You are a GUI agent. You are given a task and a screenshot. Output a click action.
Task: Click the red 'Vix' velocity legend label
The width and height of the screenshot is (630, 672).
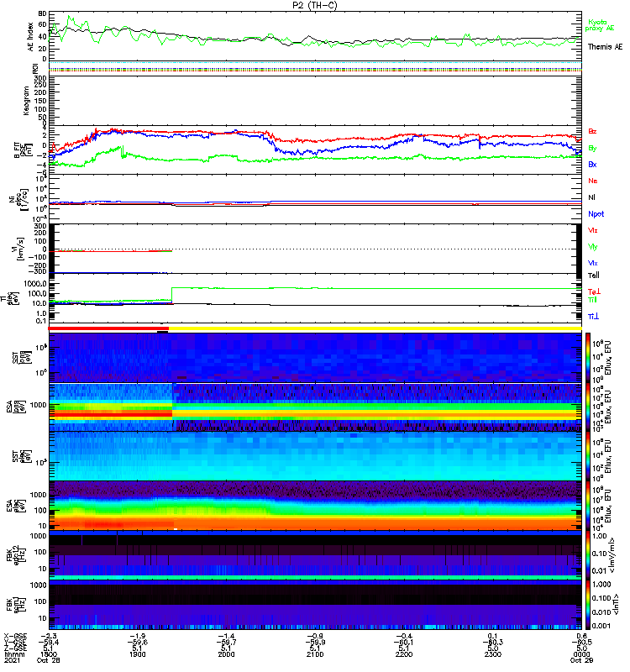[593, 230]
